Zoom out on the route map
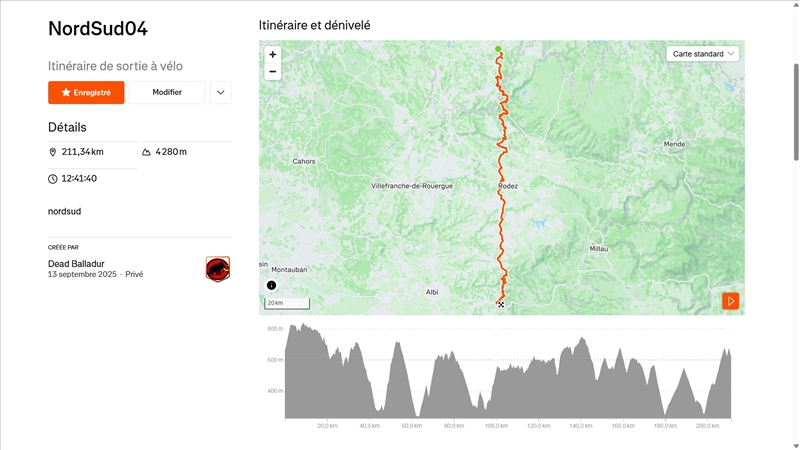 pyautogui.click(x=273, y=72)
